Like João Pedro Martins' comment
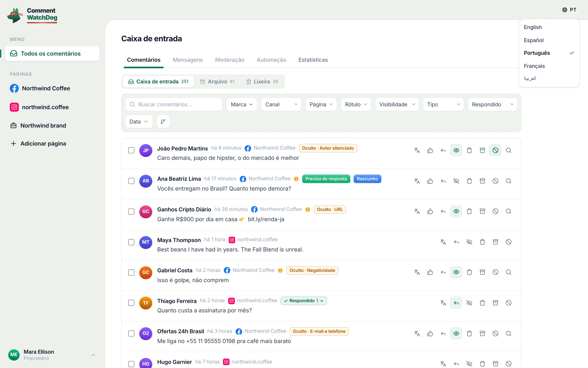The image size is (588, 368). pos(430,150)
